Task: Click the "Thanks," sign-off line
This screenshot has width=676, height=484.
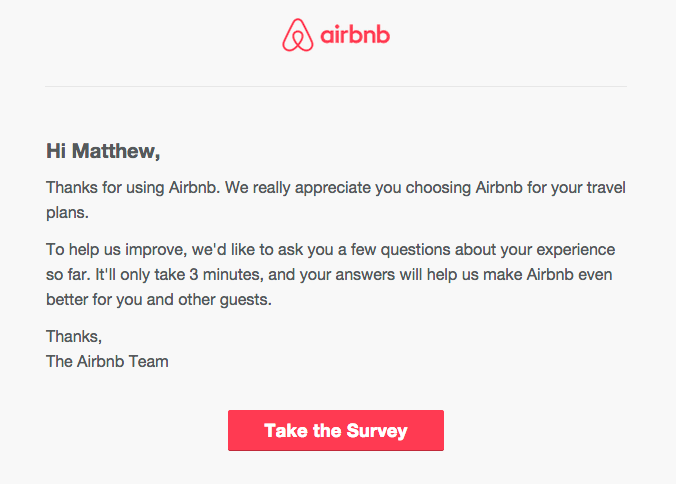Action: (74, 337)
